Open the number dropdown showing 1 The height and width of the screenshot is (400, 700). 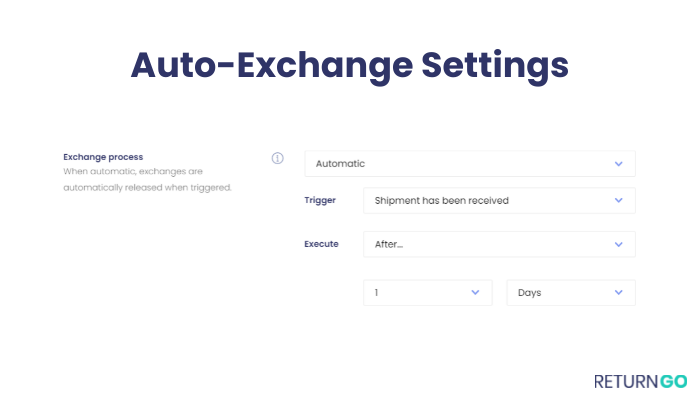pos(428,293)
